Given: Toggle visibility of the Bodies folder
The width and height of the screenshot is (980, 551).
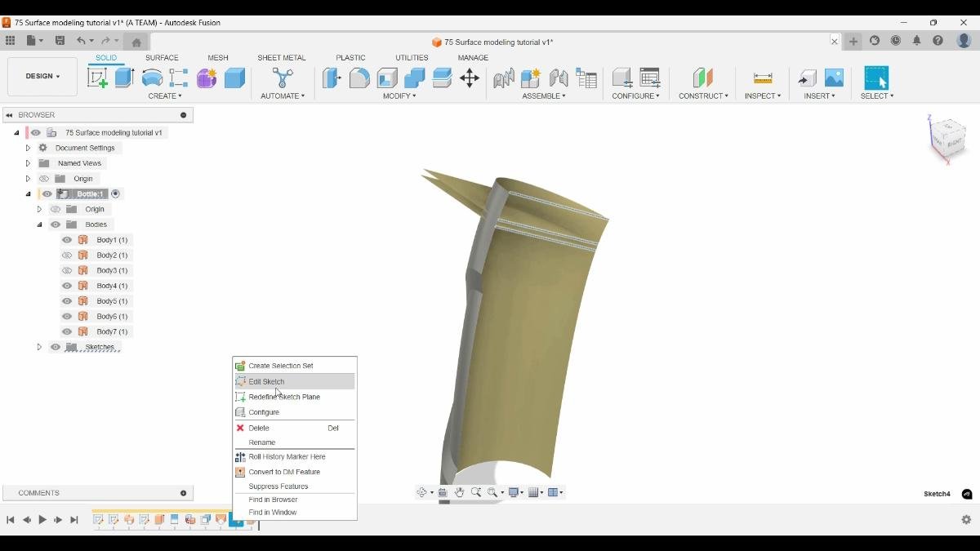Looking at the screenshot, I should pos(56,224).
